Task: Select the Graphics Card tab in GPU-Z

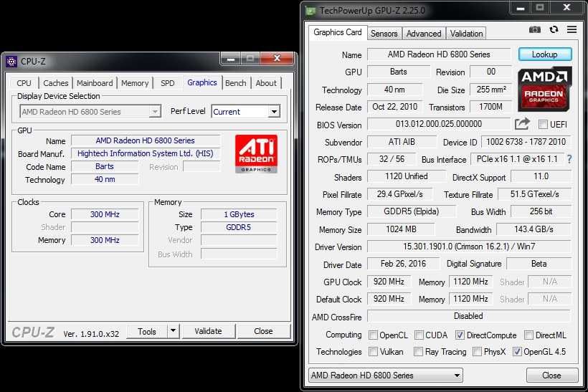Action: point(338,32)
